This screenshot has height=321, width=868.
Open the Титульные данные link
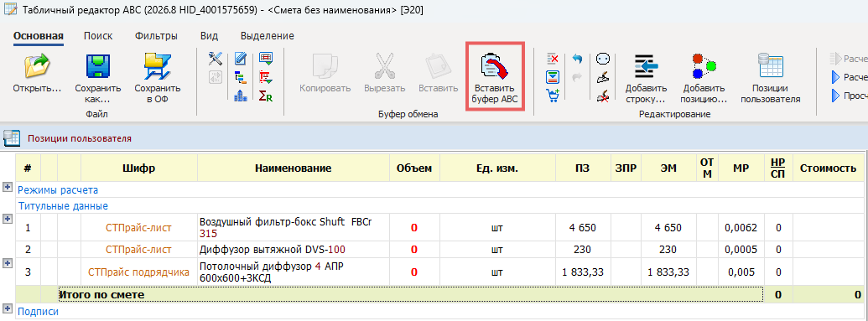[63, 206]
